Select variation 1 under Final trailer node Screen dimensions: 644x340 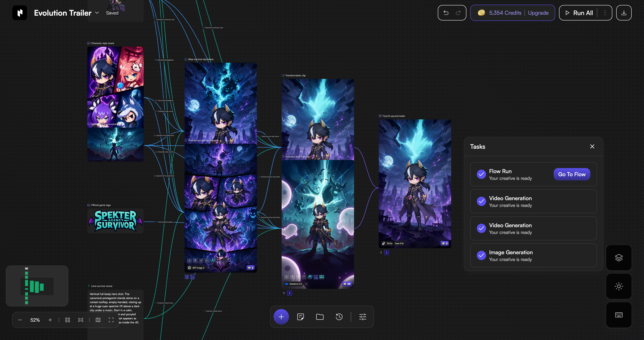(x=381, y=253)
